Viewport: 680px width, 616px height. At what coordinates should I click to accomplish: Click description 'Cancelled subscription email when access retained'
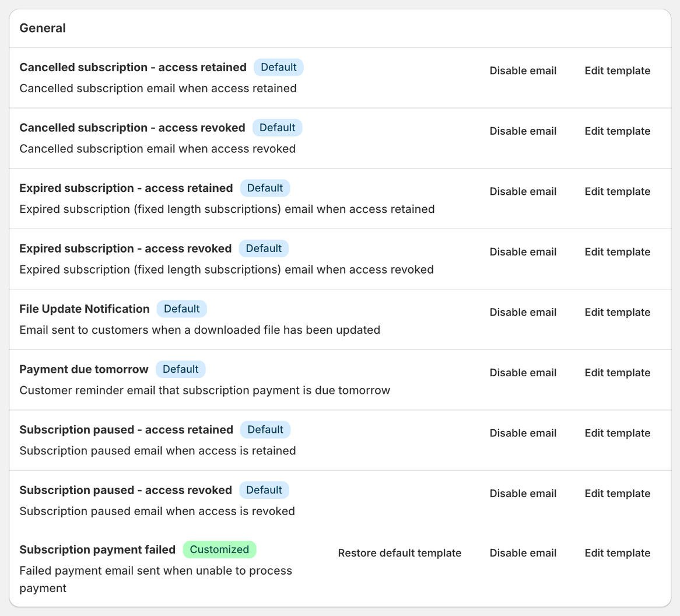click(158, 89)
